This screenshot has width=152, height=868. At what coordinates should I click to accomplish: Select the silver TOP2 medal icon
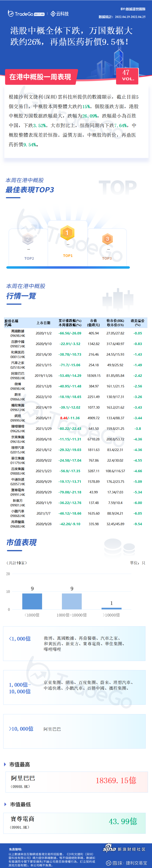click(x=28, y=239)
